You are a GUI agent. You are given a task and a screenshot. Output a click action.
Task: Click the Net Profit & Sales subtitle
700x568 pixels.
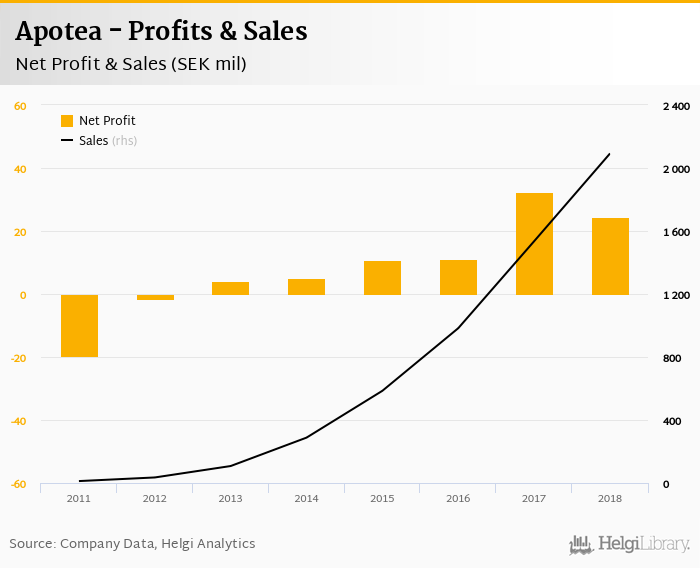click(x=131, y=64)
